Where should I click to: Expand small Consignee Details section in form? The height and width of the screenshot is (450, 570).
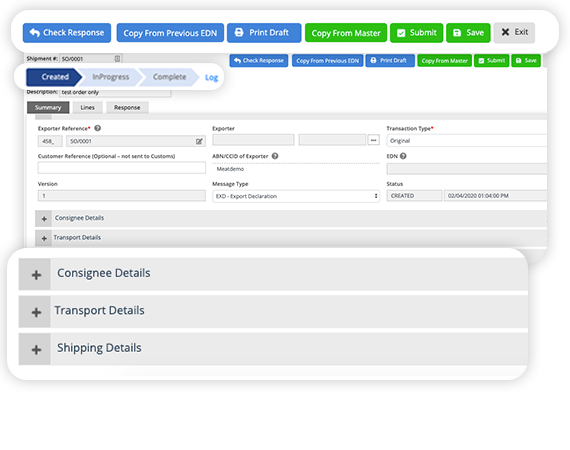(44, 219)
